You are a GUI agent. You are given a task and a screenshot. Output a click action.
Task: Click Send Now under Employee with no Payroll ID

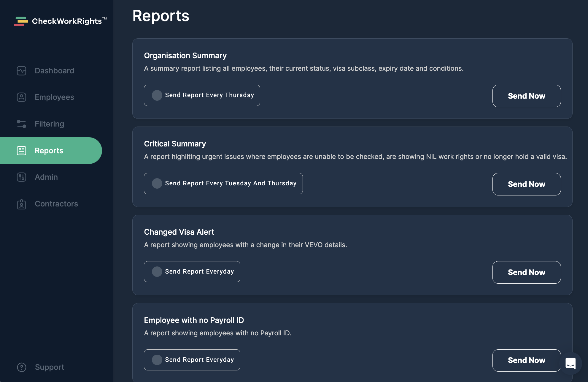526,360
